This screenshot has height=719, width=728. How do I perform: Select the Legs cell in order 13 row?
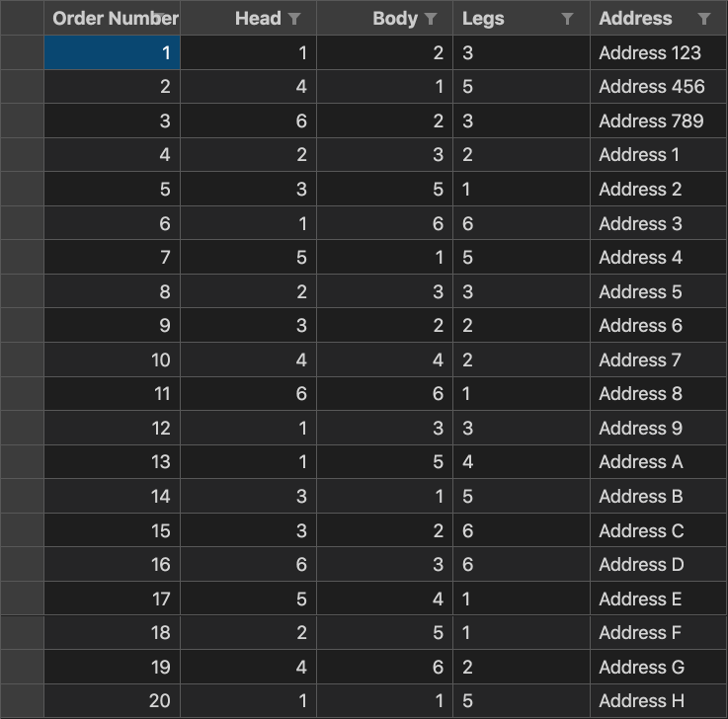[x=522, y=462]
